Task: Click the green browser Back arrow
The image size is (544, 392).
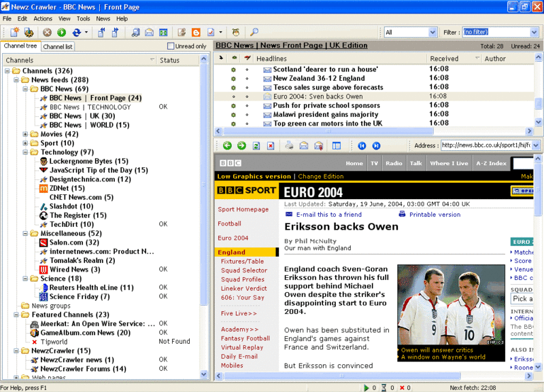Action: [227, 145]
